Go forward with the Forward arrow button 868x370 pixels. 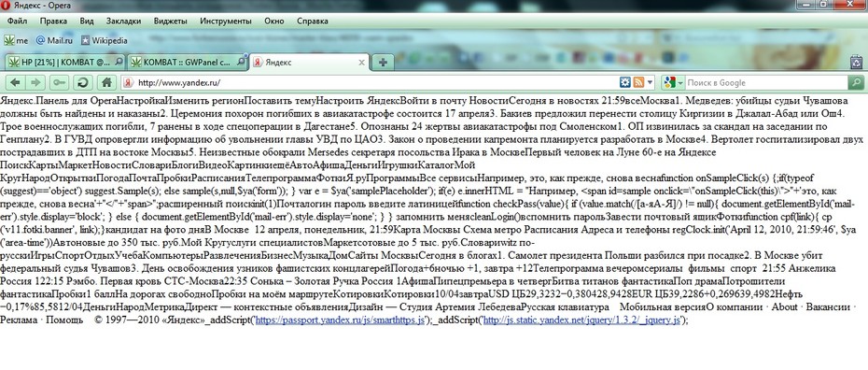(35, 82)
